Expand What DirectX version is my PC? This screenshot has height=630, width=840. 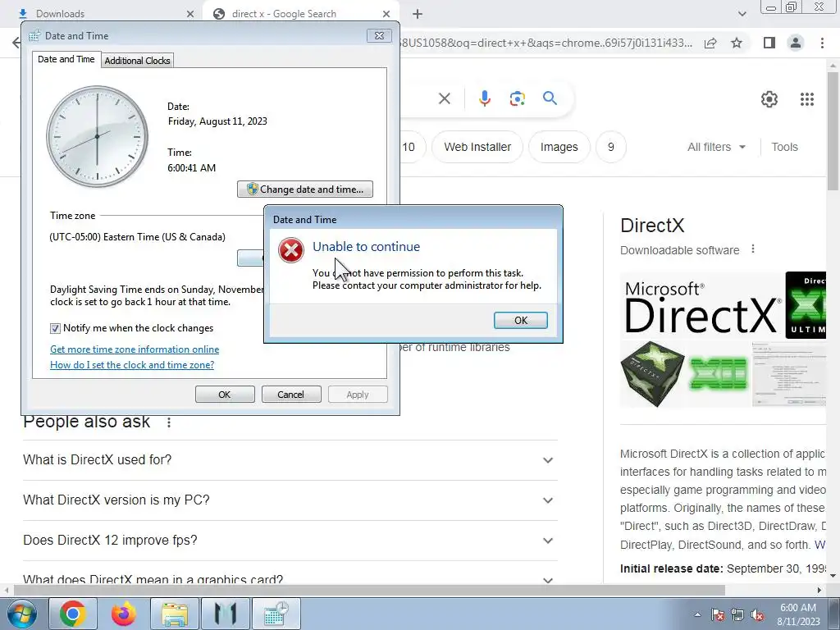click(x=290, y=500)
